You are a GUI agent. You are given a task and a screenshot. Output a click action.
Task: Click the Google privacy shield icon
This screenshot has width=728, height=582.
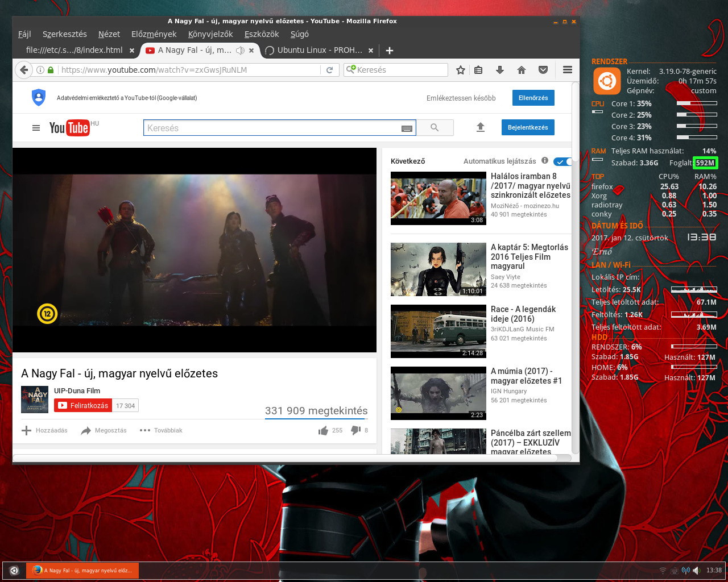coord(39,98)
